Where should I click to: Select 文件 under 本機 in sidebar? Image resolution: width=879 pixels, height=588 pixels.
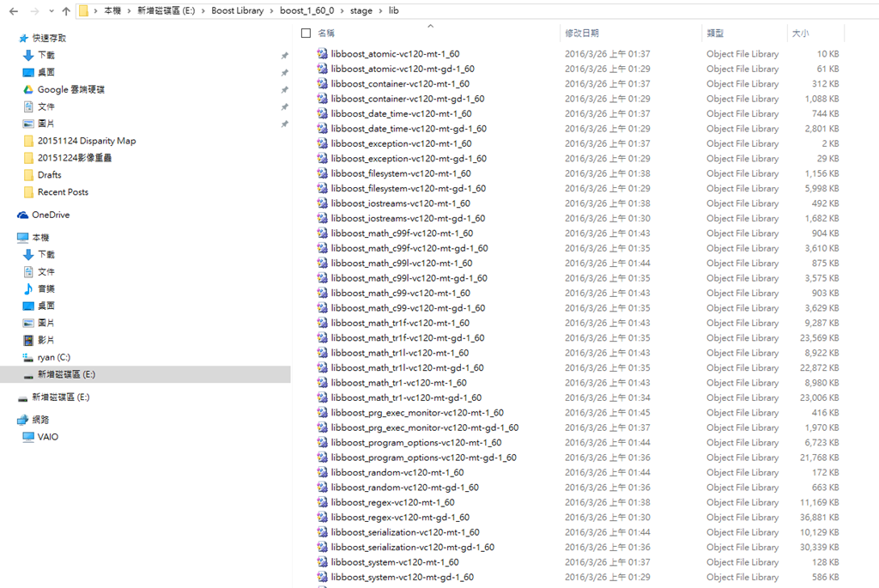pos(46,272)
